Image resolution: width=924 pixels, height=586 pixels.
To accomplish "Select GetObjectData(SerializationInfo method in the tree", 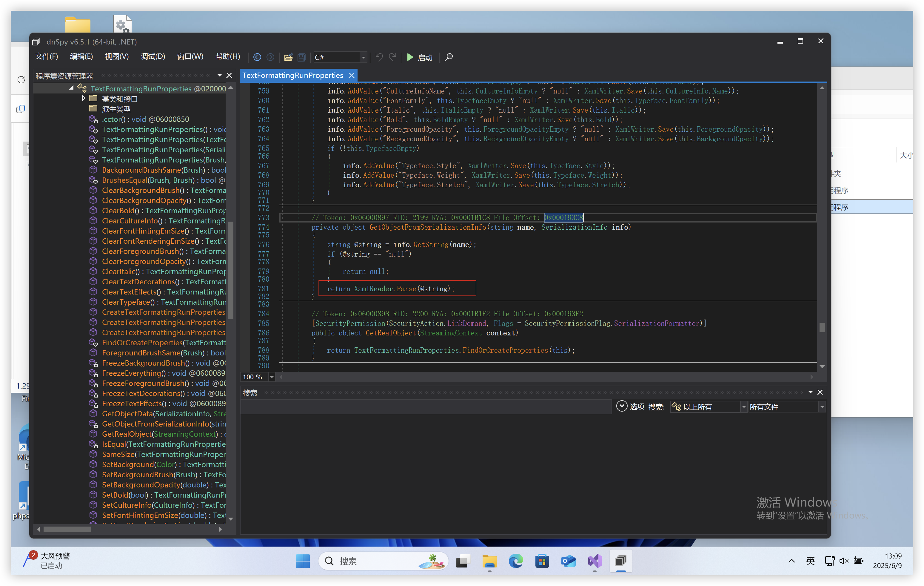I will click(164, 414).
